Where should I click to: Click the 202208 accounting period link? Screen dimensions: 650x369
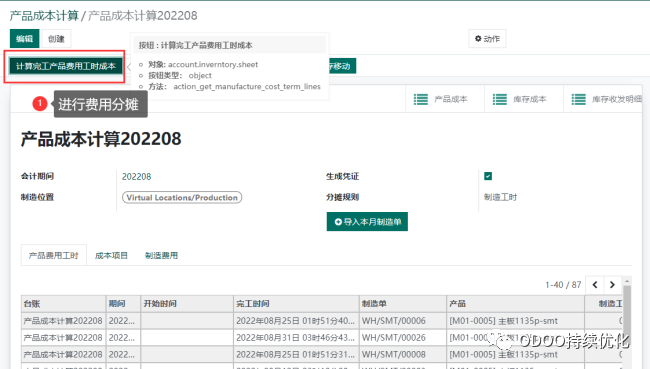[136, 177]
